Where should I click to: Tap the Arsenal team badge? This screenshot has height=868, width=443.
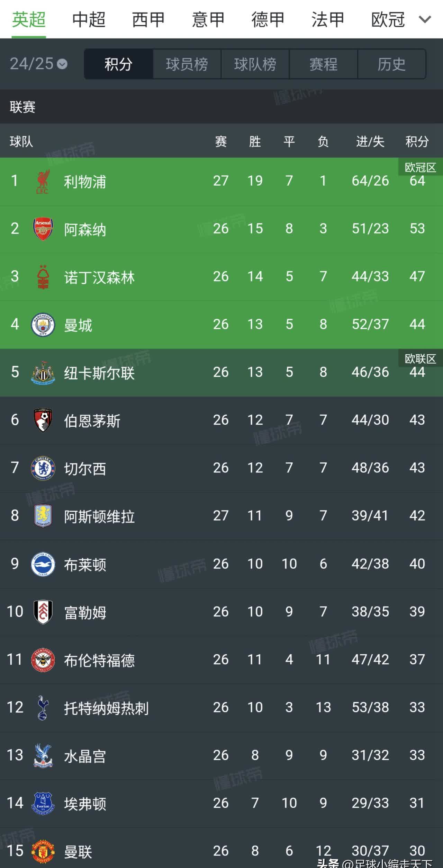click(x=43, y=229)
